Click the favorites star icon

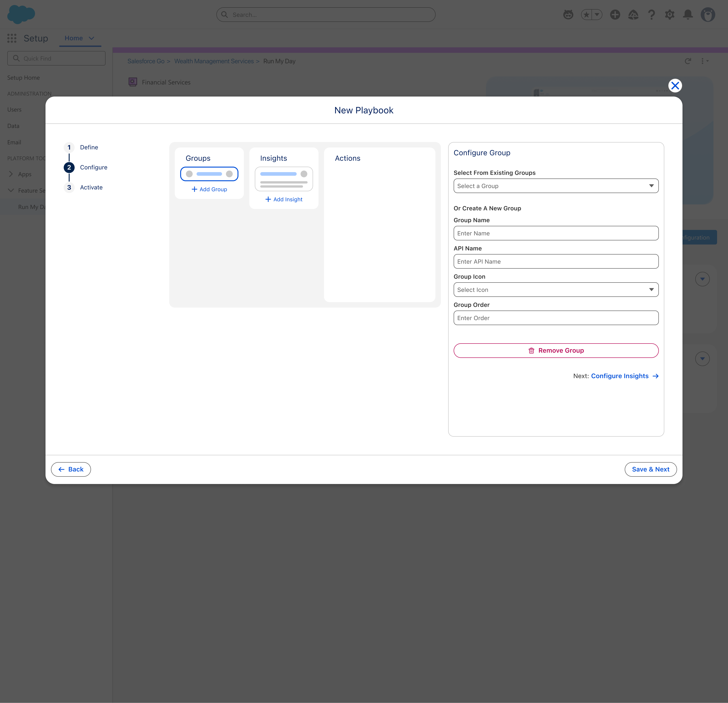coord(586,15)
